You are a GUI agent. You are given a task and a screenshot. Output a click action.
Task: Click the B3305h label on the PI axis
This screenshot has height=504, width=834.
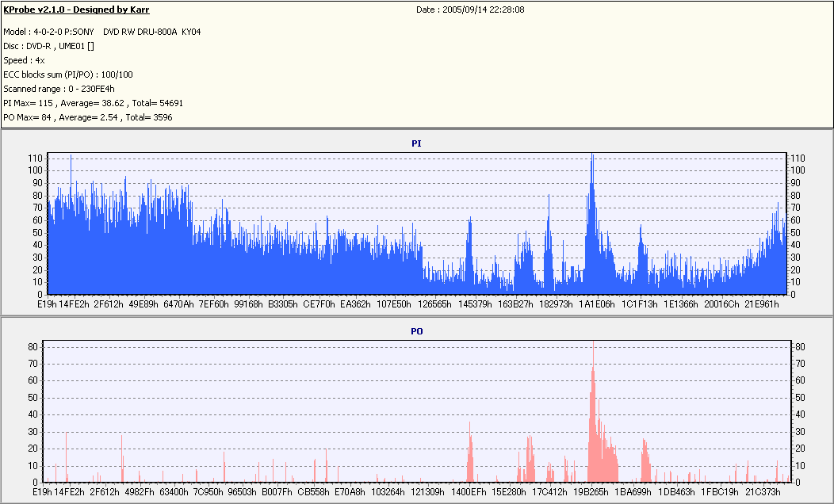[283, 304]
